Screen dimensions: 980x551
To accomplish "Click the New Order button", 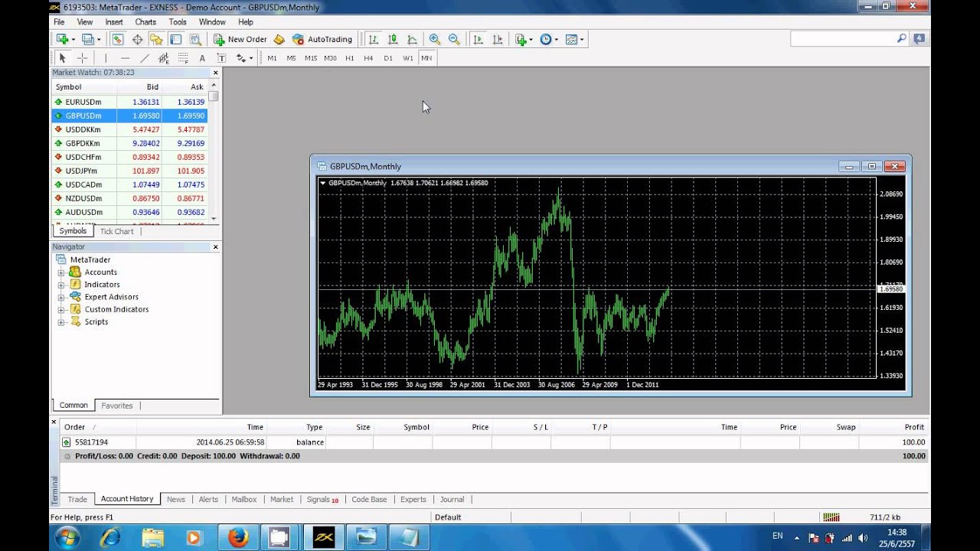I will coord(240,39).
